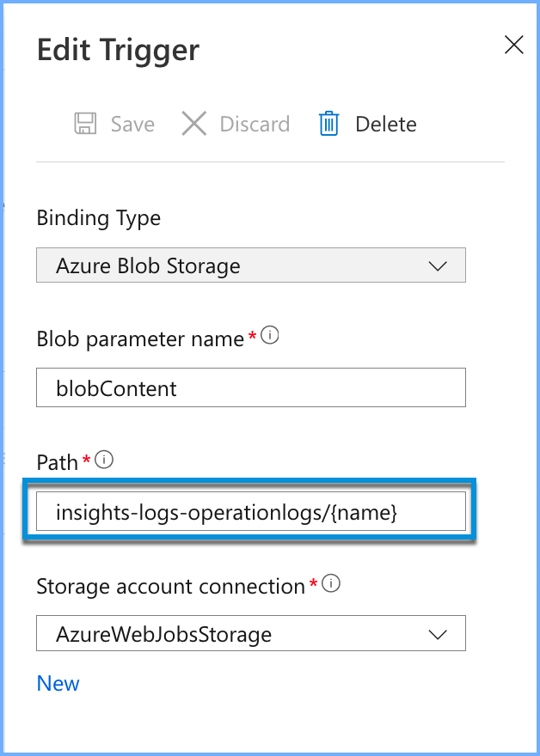
Task: Click info icon beside Storage account connection
Action: tap(330, 584)
